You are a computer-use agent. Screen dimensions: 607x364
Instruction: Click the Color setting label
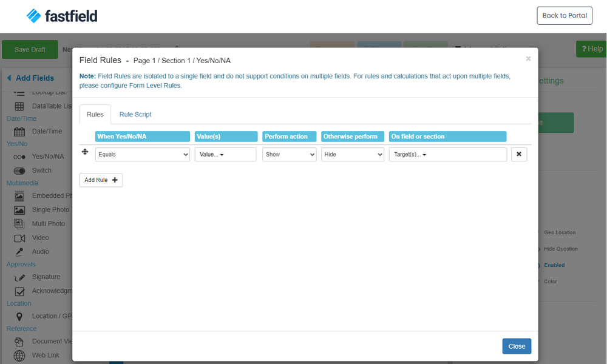pyautogui.click(x=550, y=281)
